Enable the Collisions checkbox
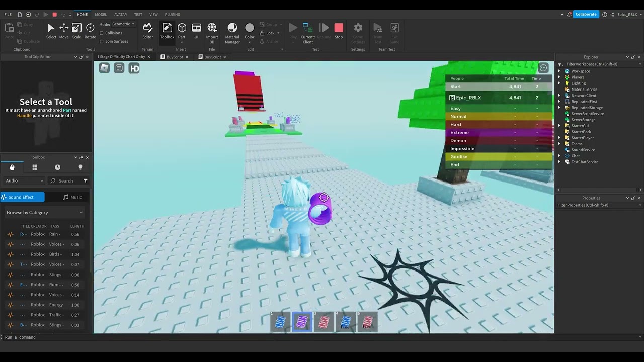This screenshot has height=362, width=644. 102,33
